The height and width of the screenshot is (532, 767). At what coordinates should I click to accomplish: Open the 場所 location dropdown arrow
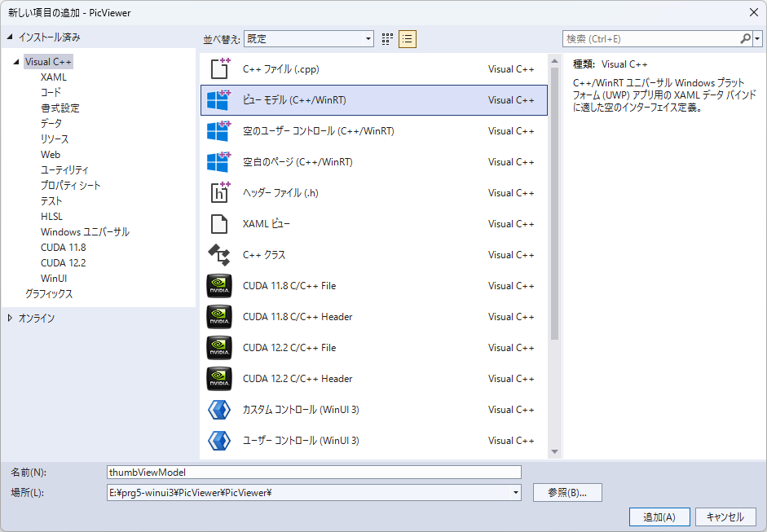coord(516,492)
